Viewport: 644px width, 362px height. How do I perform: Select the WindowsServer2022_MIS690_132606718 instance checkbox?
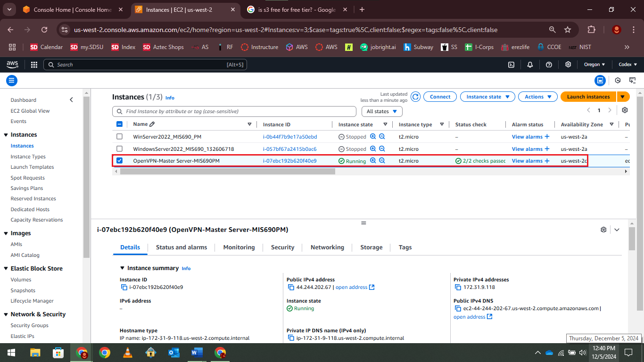pos(119,148)
